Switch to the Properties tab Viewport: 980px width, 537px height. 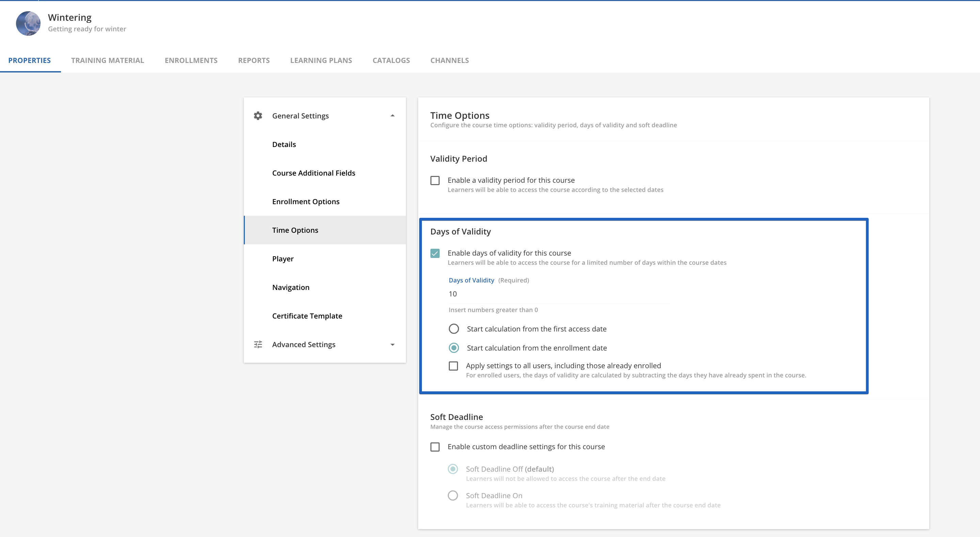29,60
